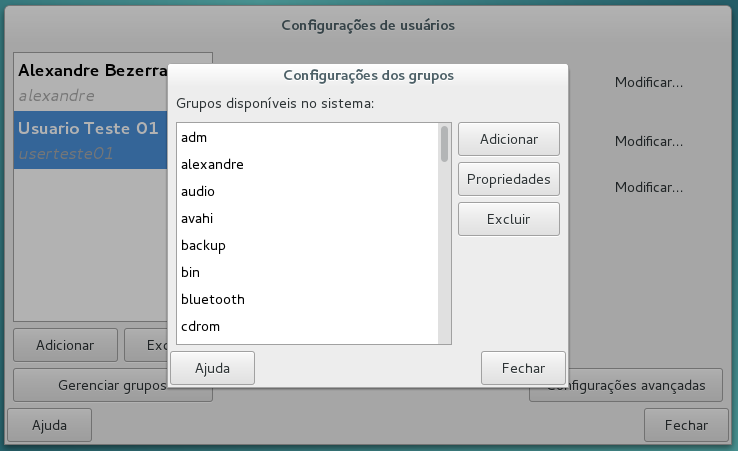Viewport: 738px width, 451px height.
Task: Click the groups list scrollbar thumb
Action: tap(444, 144)
